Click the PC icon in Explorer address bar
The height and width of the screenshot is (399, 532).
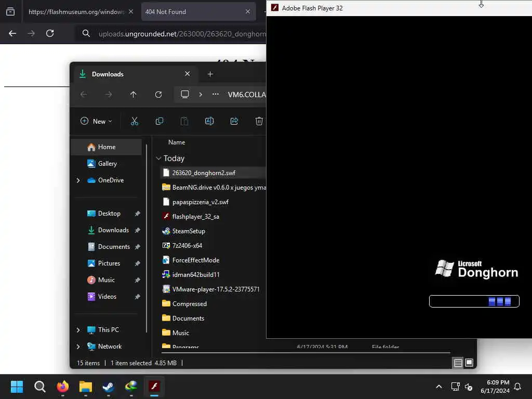click(x=185, y=95)
